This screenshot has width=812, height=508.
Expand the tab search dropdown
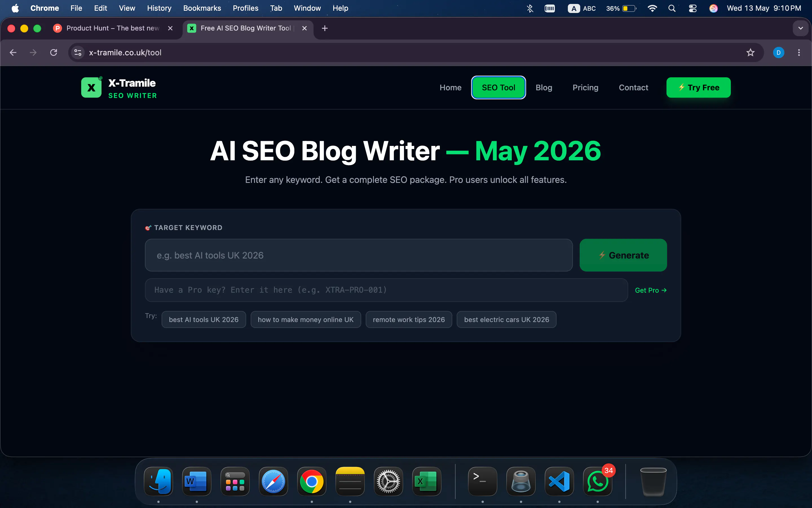tap(801, 28)
